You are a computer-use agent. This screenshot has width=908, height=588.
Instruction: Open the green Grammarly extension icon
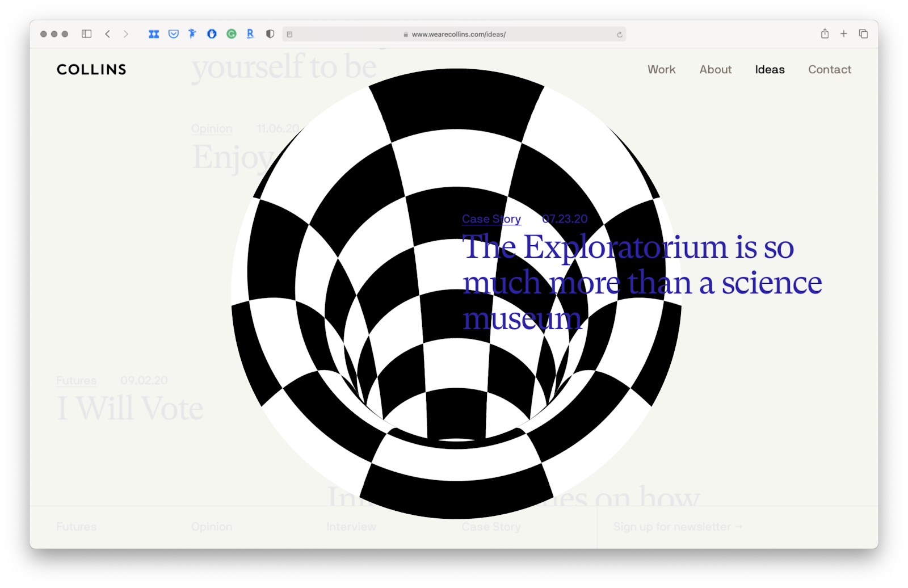click(232, 34)
